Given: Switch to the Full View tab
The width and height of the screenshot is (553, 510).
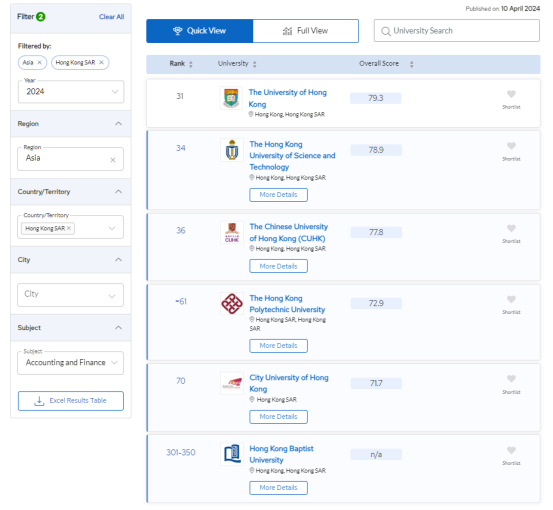Looking at the screenshot, I should point(306,31).
